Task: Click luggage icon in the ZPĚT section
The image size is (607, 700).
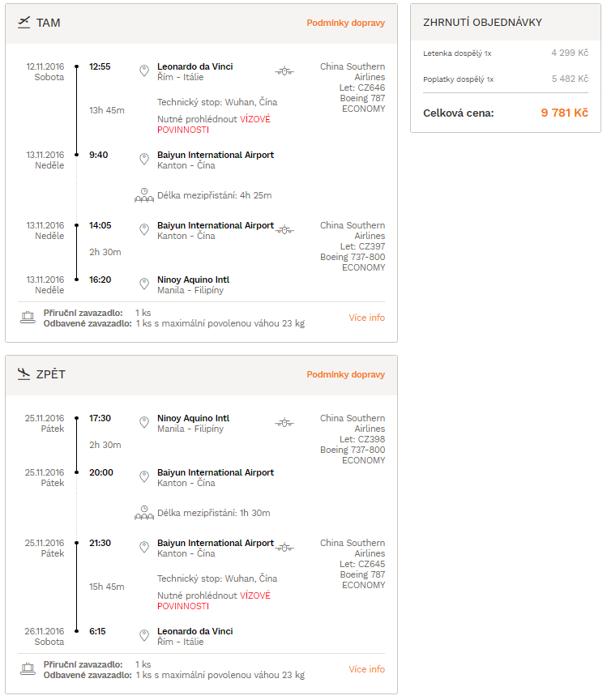Action: tap(28, 668)
